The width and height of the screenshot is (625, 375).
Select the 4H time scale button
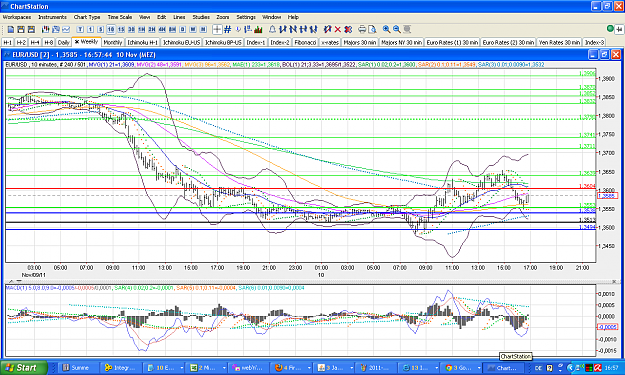point(162,29)
